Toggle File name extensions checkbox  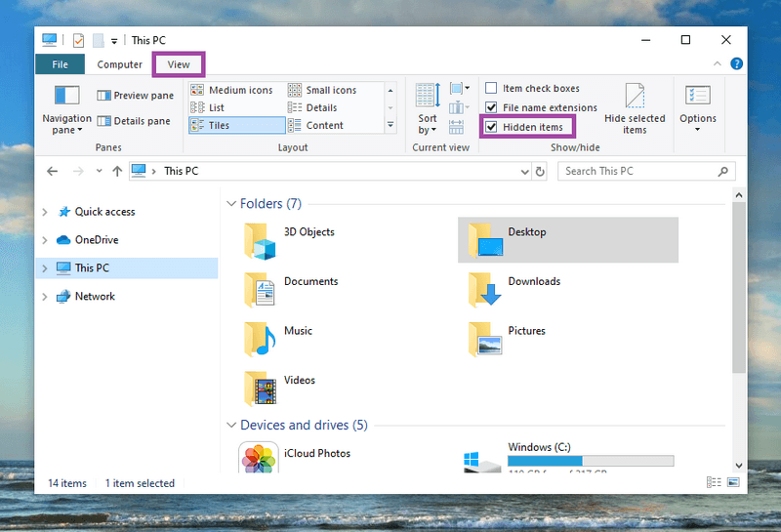[x=492, y=107]
